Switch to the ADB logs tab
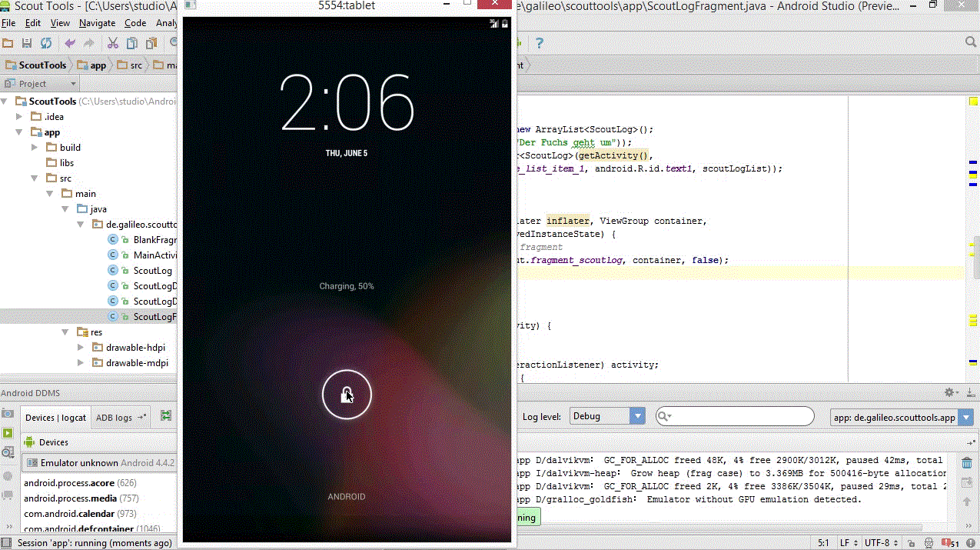980x550 pixels. click(121, 418)
